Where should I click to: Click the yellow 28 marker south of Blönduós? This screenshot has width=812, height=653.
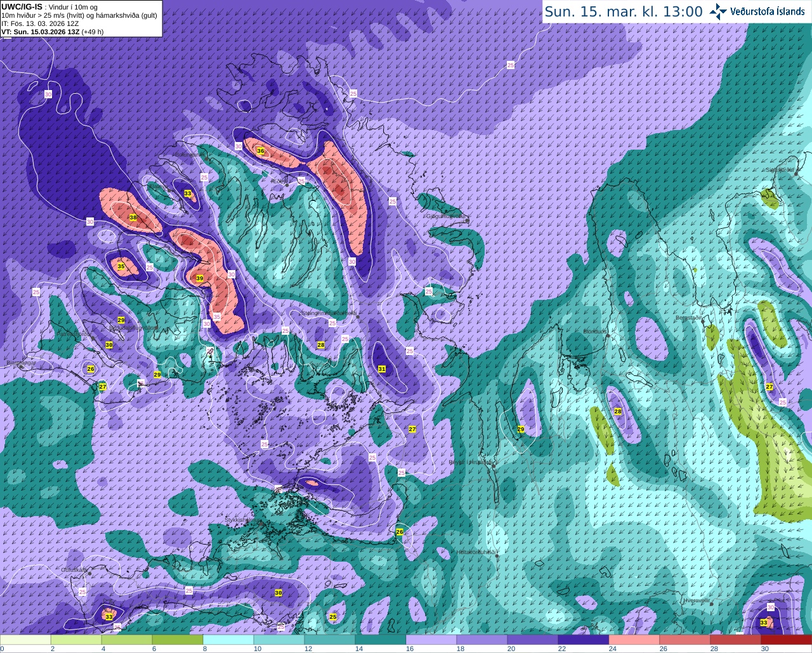click(x=618, y=411)
